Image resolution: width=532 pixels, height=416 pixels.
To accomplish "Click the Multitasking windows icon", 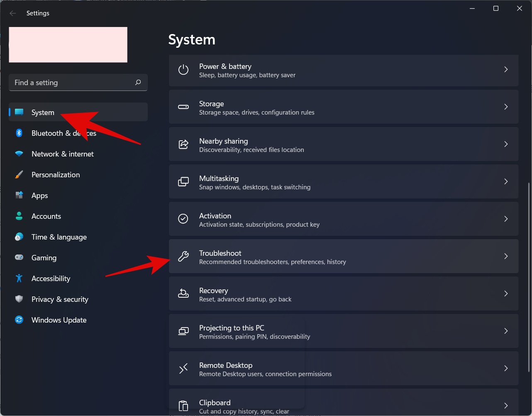I will click(183, 181).
